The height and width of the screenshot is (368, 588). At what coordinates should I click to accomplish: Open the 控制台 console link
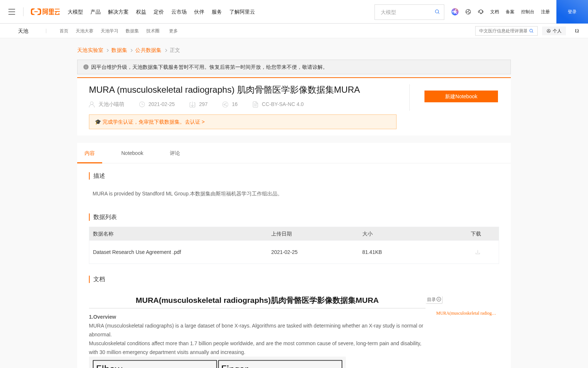coord(528,12)
